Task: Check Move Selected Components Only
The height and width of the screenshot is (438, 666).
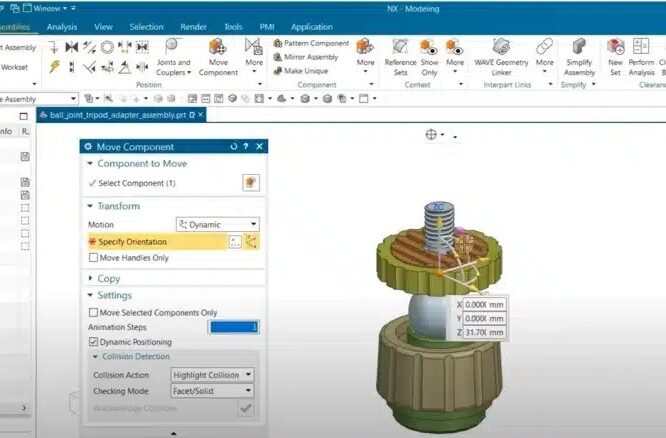Action: pyautogui.click(x=93, y=312)
